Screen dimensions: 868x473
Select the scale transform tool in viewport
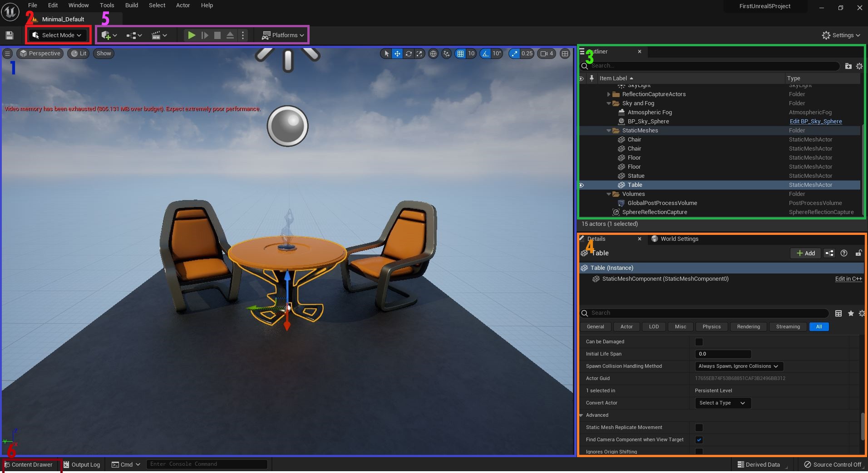point(419,54)
